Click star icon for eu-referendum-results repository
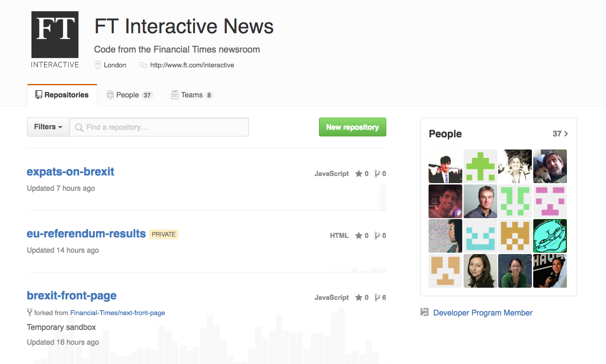The image size is (606, 364). tap(358, 236)
